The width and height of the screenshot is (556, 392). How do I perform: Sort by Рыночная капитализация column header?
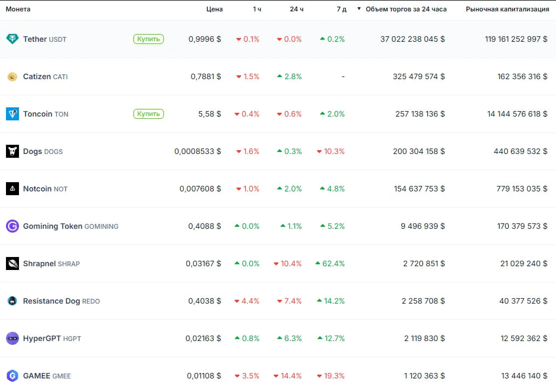click(507, 9)
